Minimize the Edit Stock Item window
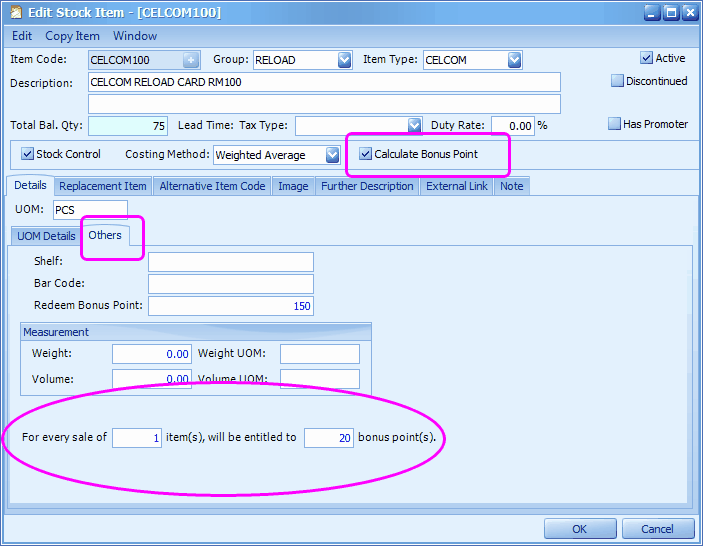The image size is (703, 546). pos(652,13)
